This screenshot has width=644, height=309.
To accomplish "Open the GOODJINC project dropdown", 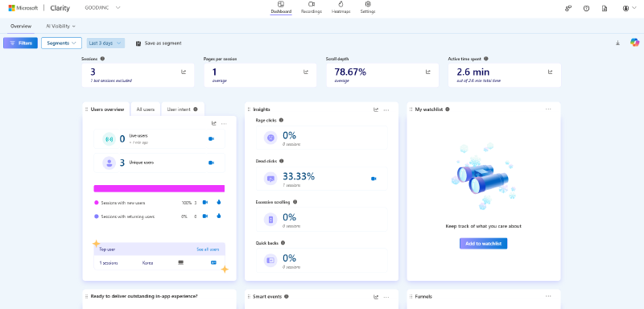I will (102, 7).
